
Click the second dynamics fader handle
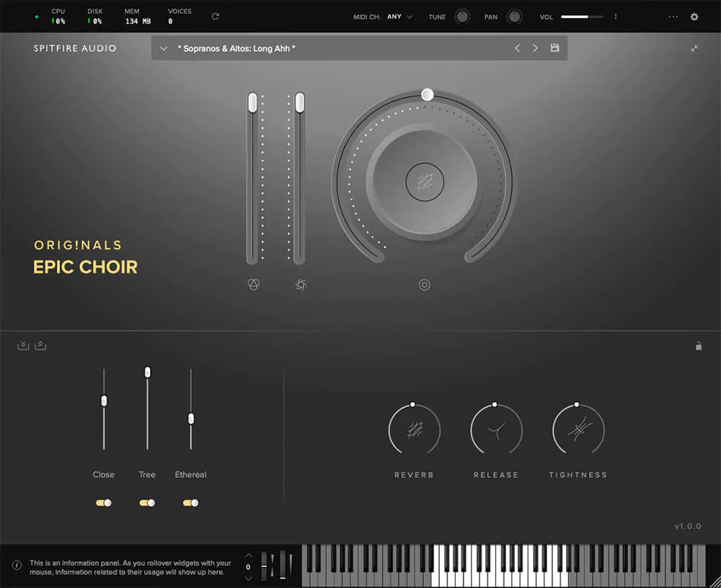click(300, 102)
